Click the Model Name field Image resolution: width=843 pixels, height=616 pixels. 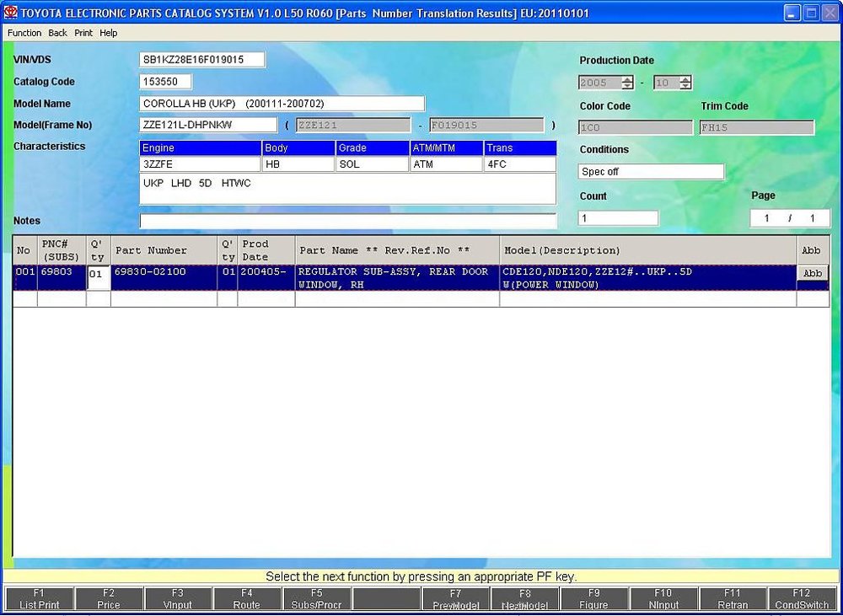click(x=282, y=103)
